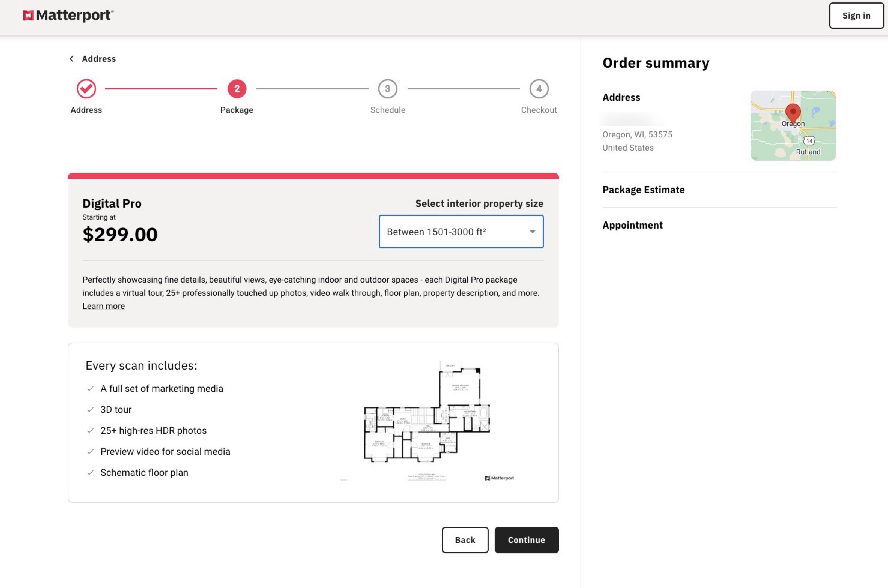Click the Matterport logo
The width and height of the screenshot is (888, 588).
click(x=68, y=15)
